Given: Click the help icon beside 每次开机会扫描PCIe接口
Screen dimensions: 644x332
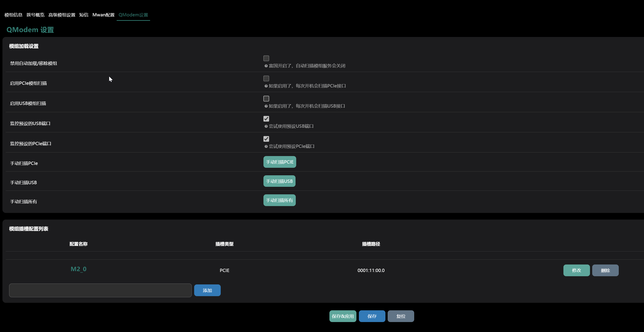Looking at the screenshot, I should pos(266,86).
